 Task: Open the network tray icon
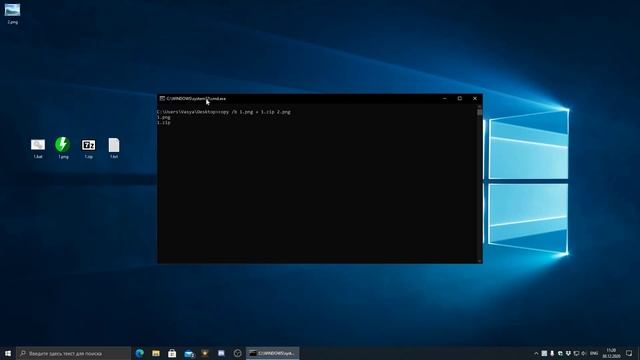pos(576,353)
